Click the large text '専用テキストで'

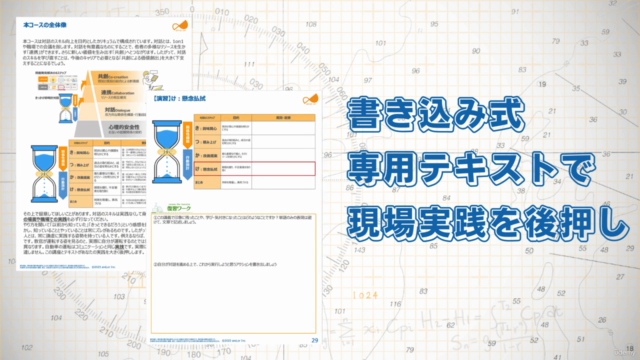(x=471, y=169)
